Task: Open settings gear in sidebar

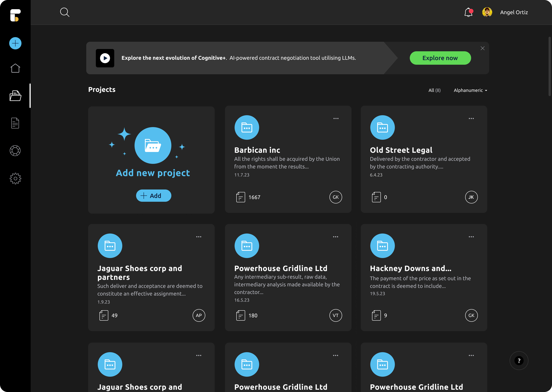Action: [15, 179]
